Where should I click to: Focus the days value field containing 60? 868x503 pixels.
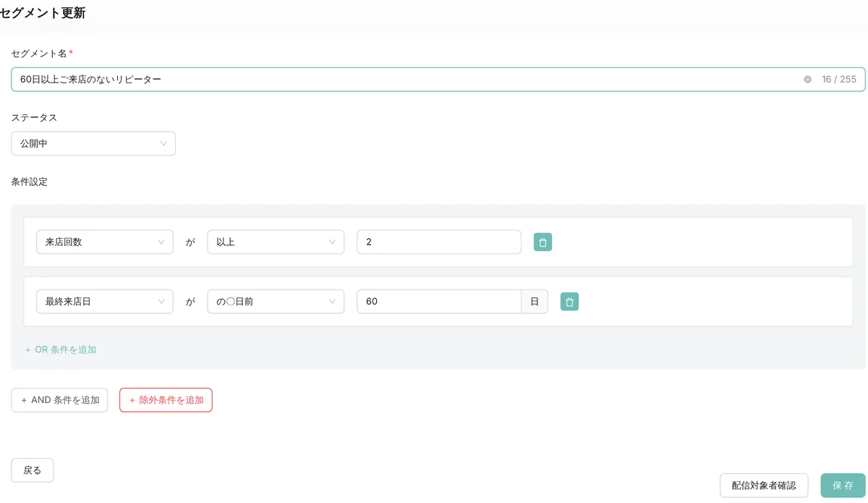tap(439, 302)
